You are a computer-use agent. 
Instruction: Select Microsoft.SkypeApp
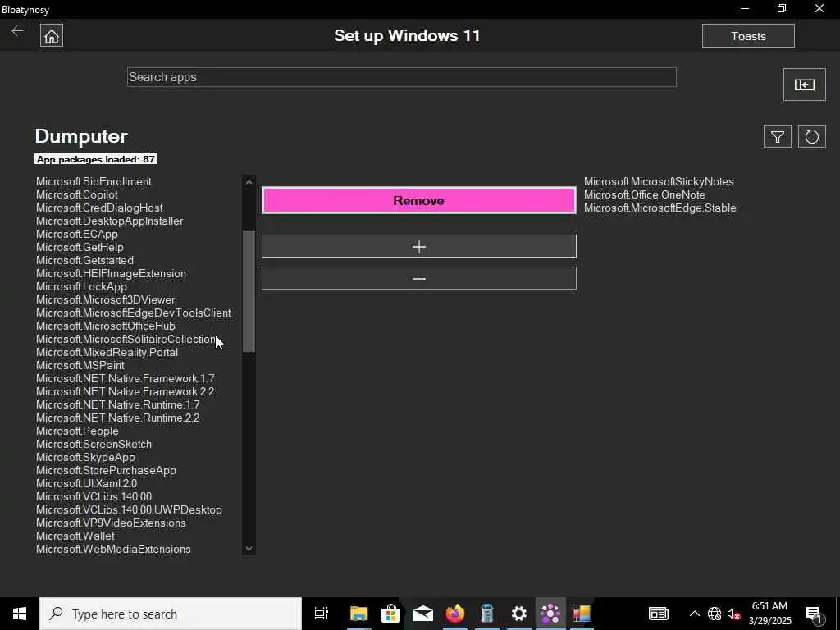85,458
